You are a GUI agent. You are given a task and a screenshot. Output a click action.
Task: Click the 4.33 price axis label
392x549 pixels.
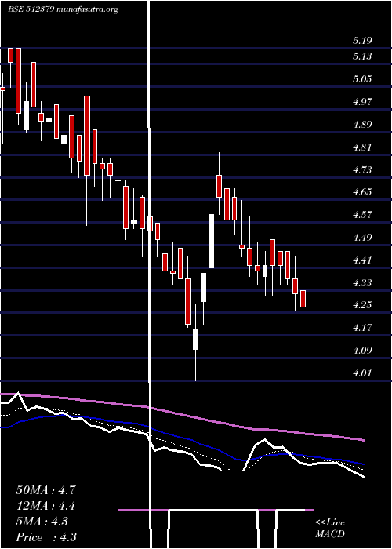362,282
